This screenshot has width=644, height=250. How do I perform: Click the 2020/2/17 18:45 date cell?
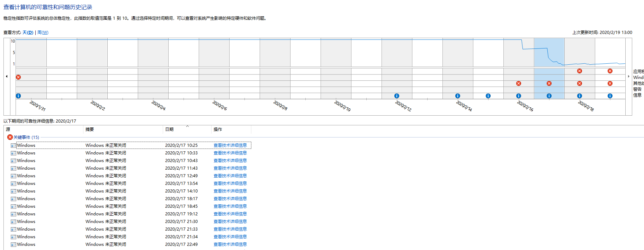(181, 206)
